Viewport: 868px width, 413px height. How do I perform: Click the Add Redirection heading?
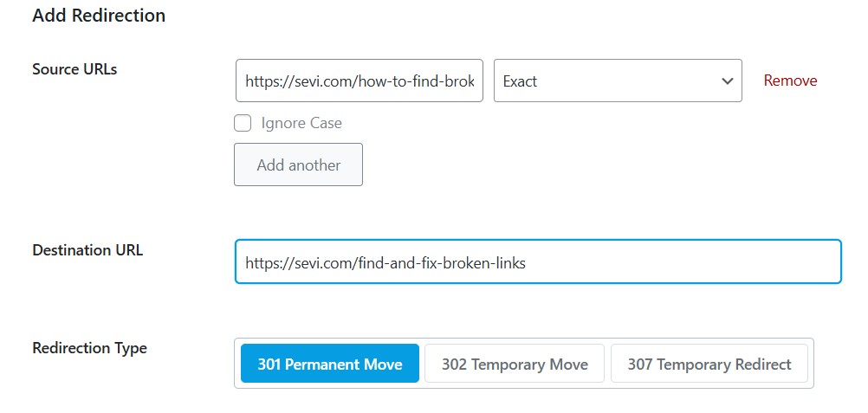pyautogui.click(x=99, y=16)
